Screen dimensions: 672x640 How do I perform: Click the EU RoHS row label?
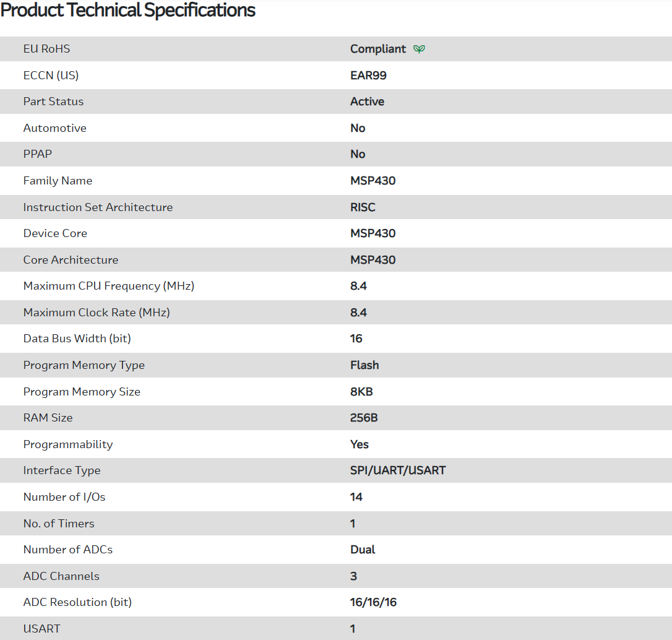coord(46,49)
